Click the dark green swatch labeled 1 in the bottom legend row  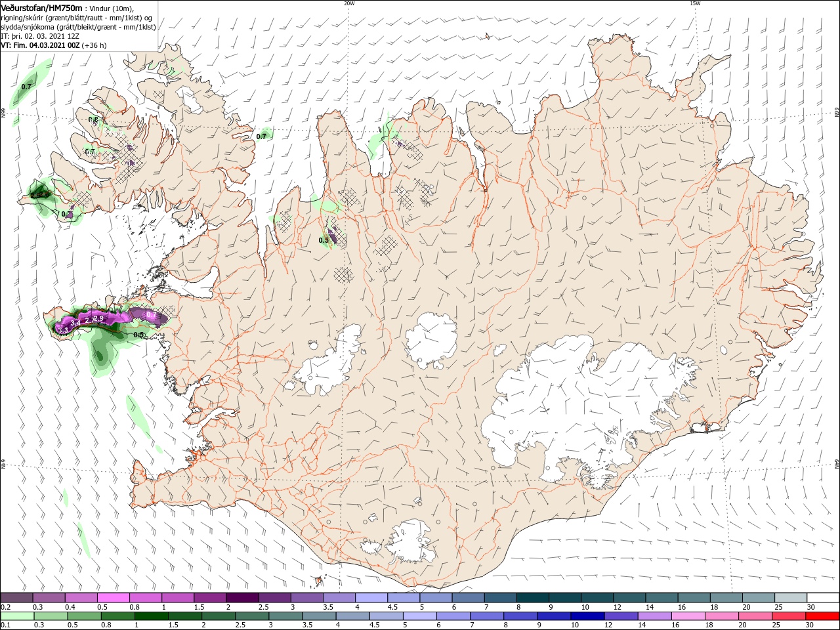click(152, 617)
